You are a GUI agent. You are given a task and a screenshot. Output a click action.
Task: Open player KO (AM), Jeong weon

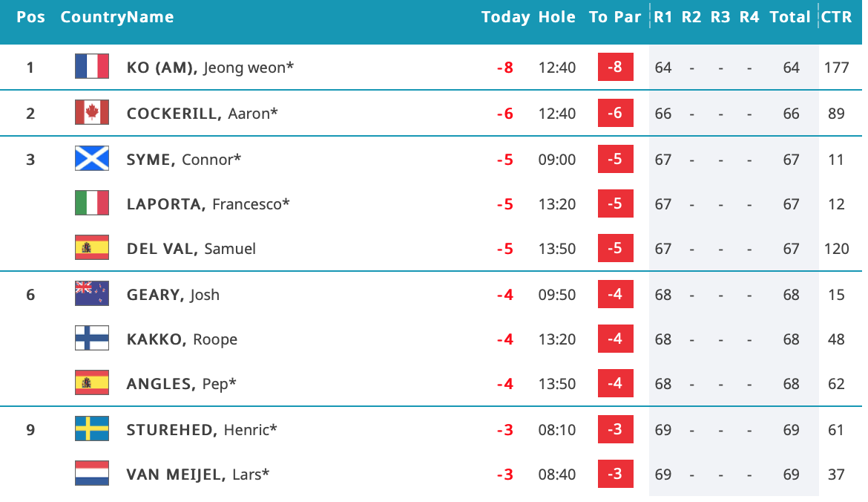click(210, 68)
